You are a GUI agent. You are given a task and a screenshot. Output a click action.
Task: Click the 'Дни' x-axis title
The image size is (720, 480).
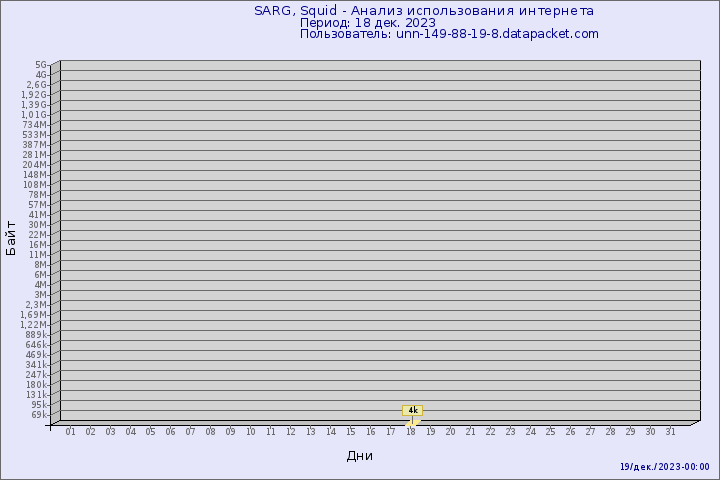tap(360, 456)
